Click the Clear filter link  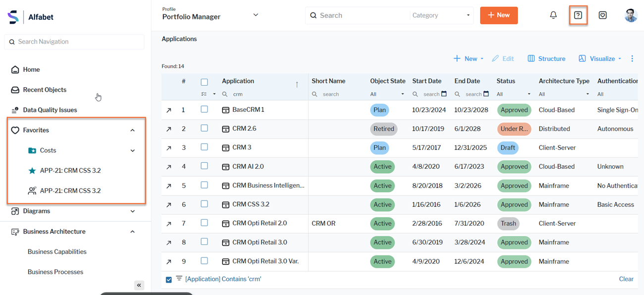[626, 279]
